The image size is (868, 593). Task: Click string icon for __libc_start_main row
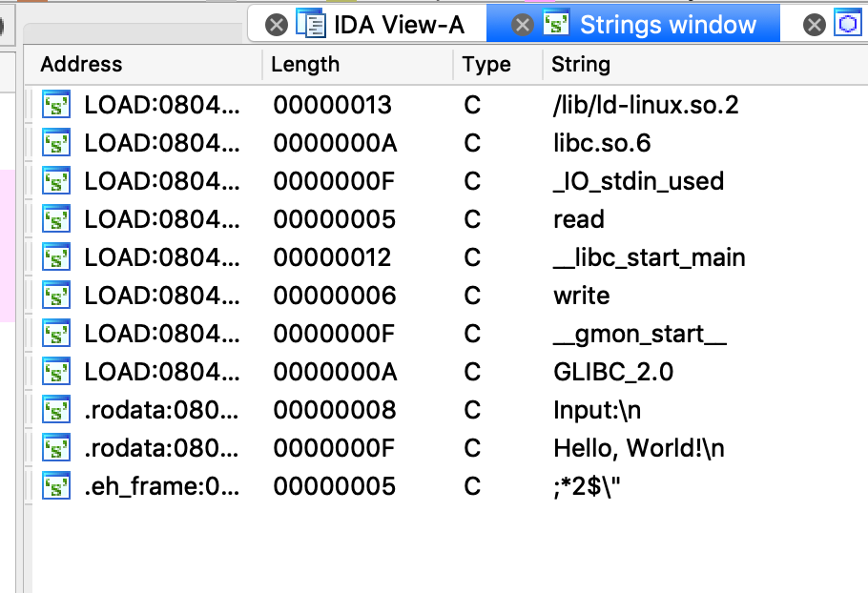pyautogui.click(x=56, y=257)
